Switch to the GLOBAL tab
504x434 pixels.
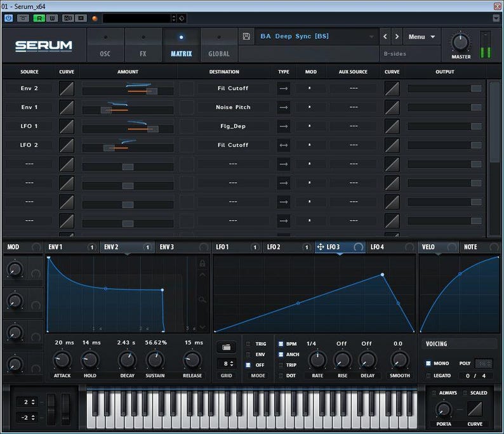tap(219, 45)
